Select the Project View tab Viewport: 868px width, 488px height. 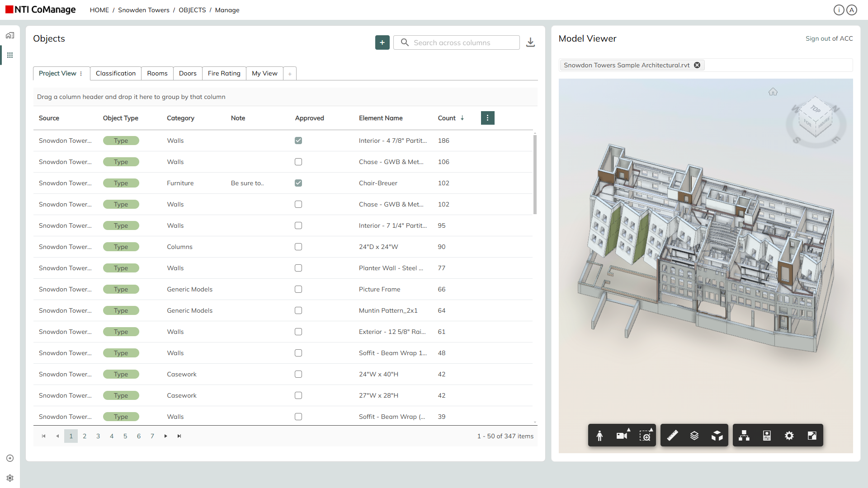pos(57,73)
